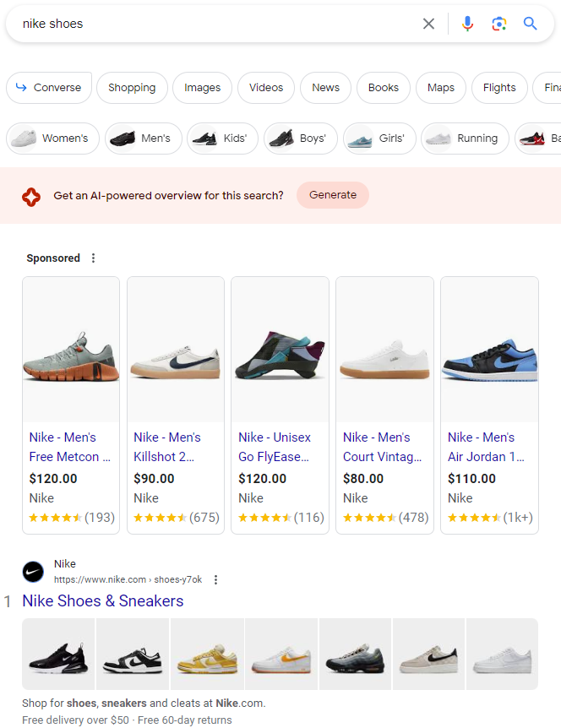Image resolution: width=561 pixels, height=728 pixels.
Task: Activate voice search via the microphone icon
Action: (x=467, y=24)
